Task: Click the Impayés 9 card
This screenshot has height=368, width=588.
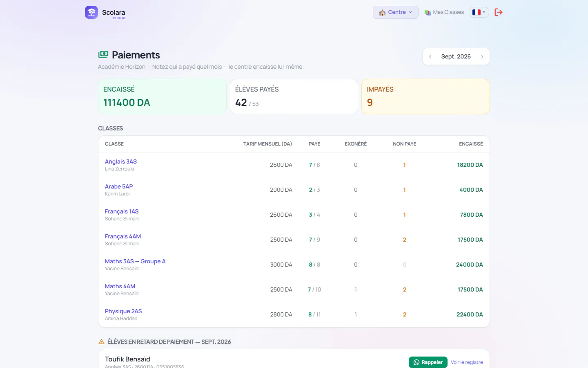Action: [425, 96]
